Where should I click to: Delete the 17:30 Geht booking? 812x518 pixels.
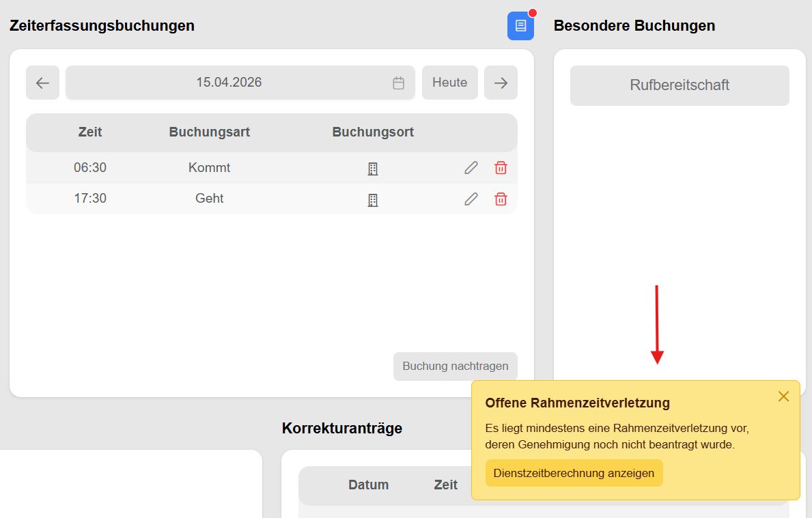501,199
